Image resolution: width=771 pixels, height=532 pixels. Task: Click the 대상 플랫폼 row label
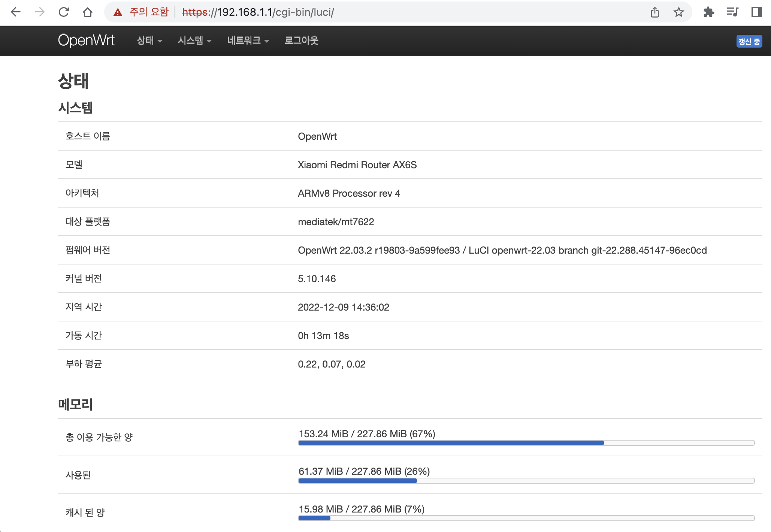(88, 221)
